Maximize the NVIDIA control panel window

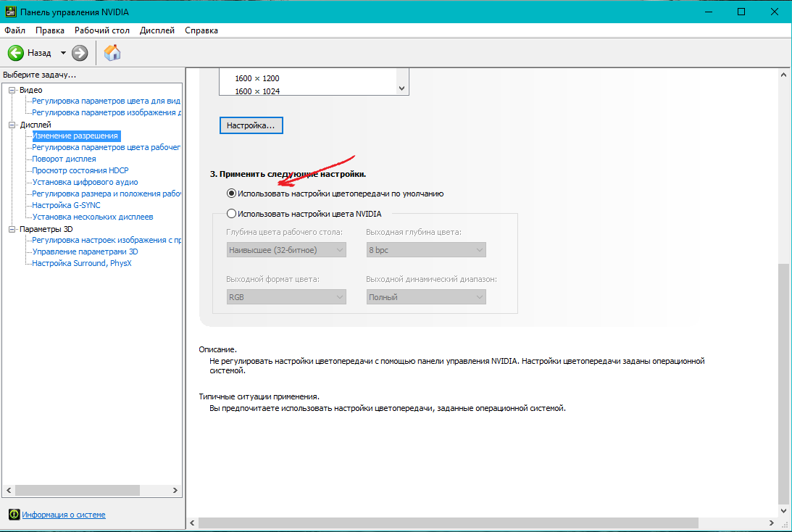[741, 12]
